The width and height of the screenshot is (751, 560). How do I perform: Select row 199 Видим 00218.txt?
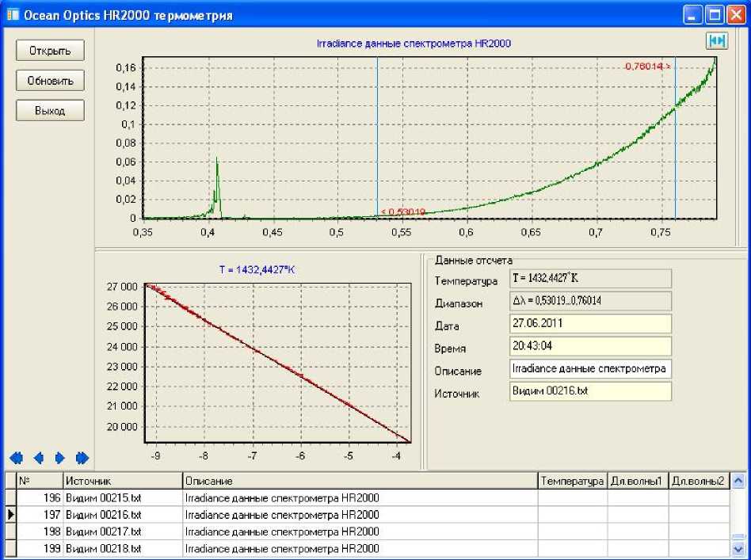(x=103, y=548)
